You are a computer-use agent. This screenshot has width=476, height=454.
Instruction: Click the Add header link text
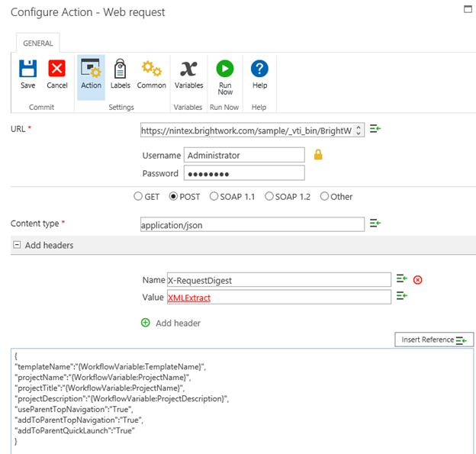[x=178, y=323]
